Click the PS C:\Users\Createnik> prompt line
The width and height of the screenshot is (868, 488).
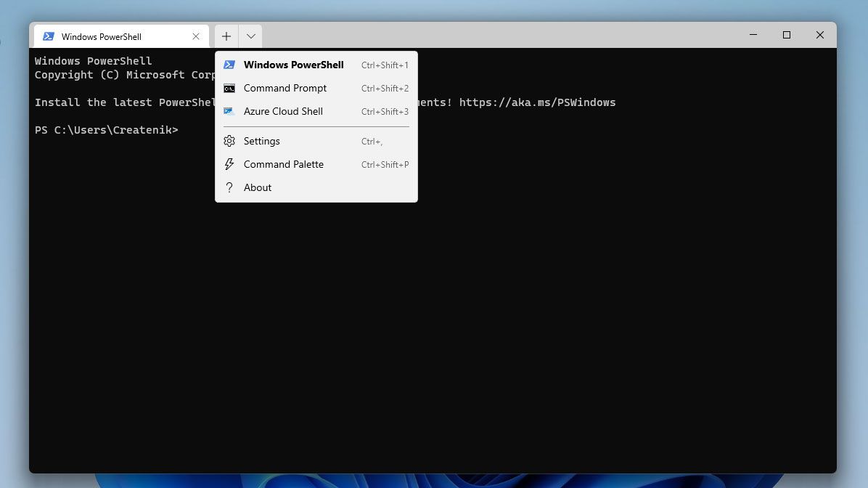point(106,130)
